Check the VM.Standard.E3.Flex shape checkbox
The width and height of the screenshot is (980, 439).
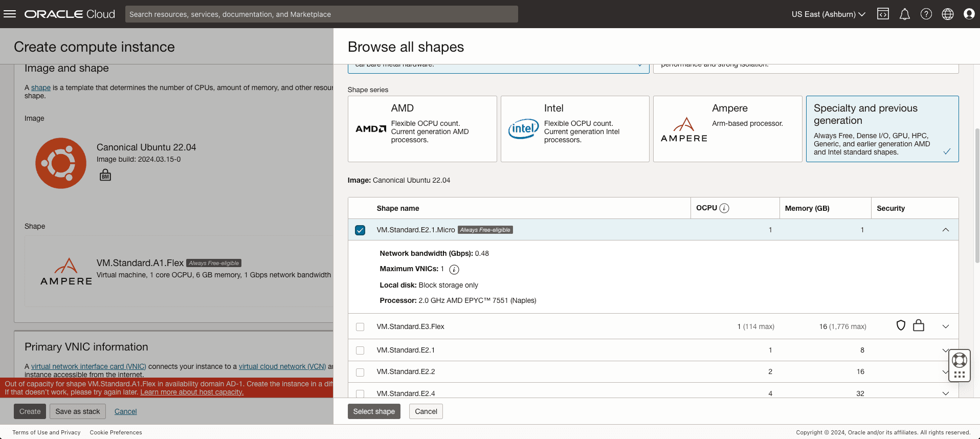[x=360, y=327]
